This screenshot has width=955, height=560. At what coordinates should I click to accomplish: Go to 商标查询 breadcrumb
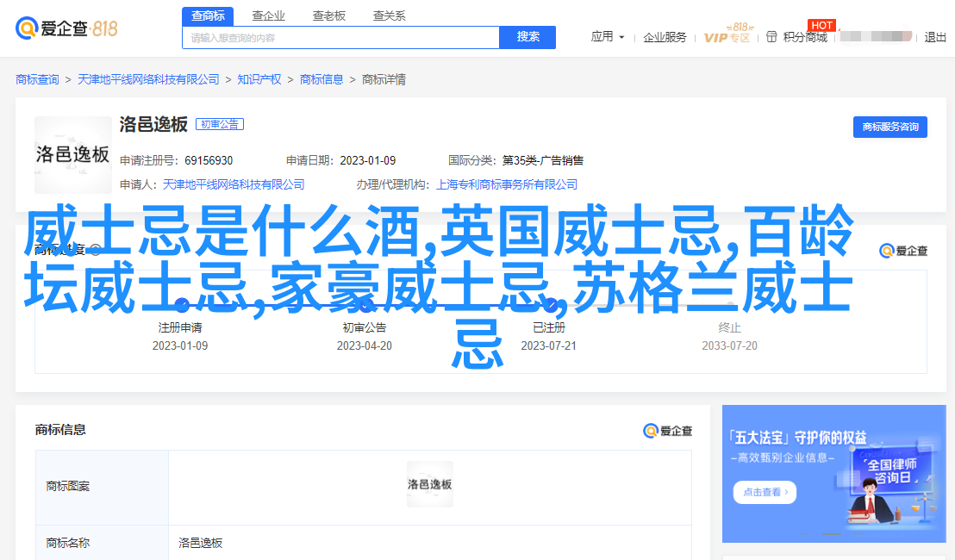pos(37,80)
